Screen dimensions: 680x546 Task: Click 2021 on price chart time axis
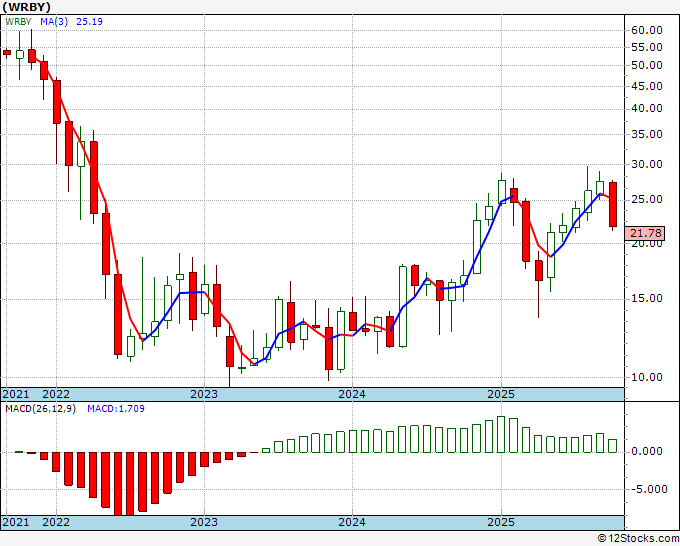[16, 394]
